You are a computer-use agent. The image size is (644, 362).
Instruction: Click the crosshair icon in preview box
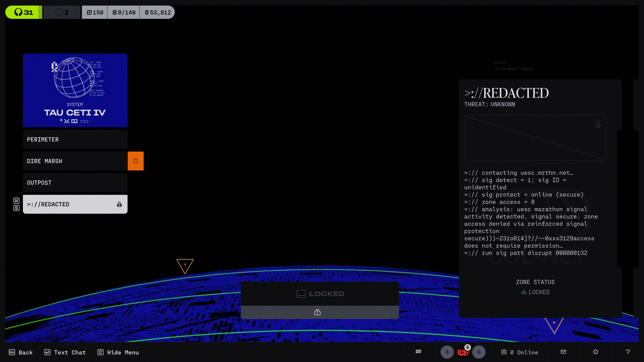click(598, 124)
